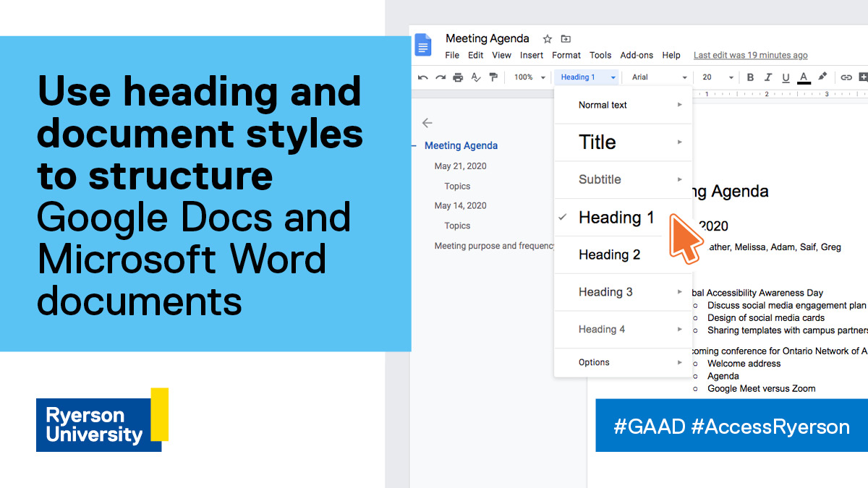
Task: Open the Add-ons menu
Action: click(637, 55)
